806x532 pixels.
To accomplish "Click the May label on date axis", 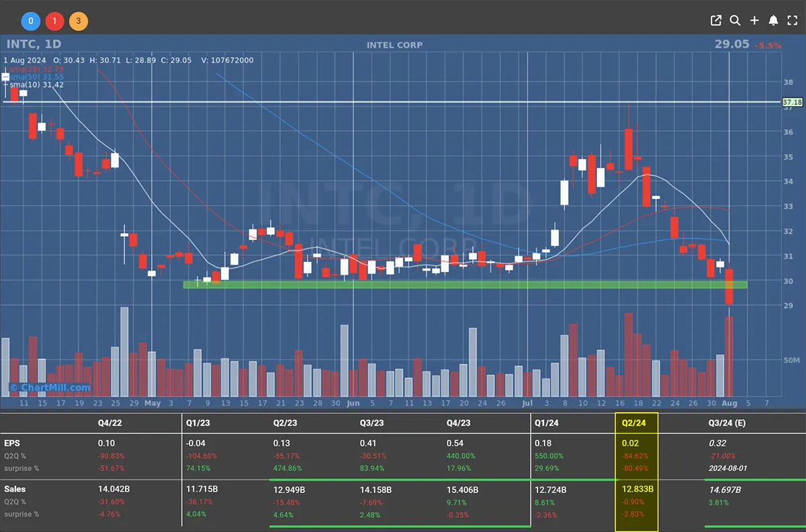I will pos(152,403).
